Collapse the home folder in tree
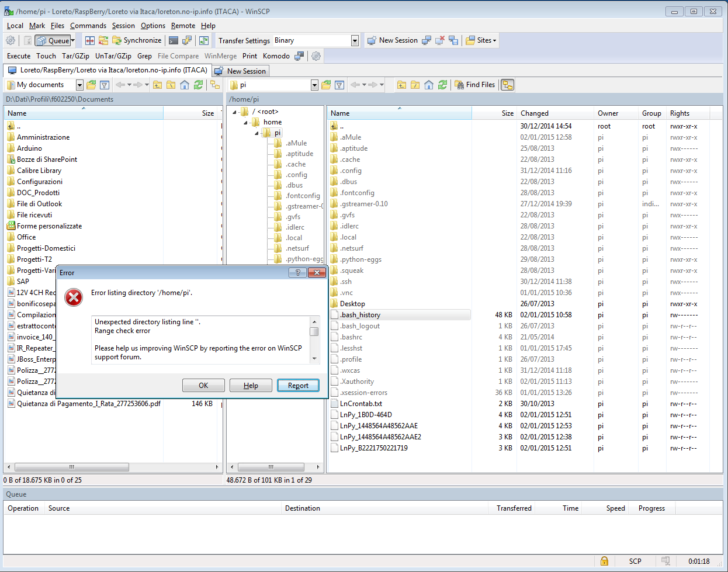728x572 pixels. tap(246, 122)
